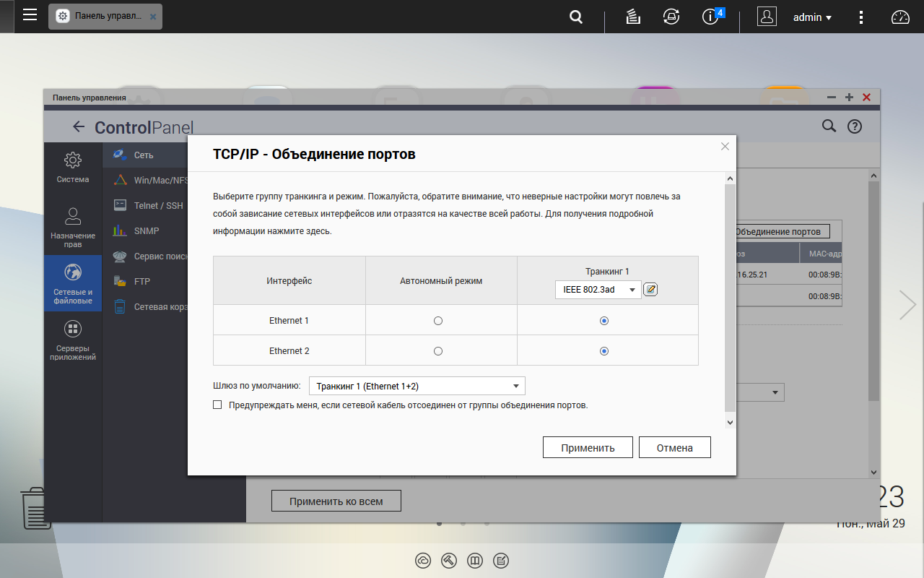Open external devices sync icon
Screen dimensions: 924x578
671,17
